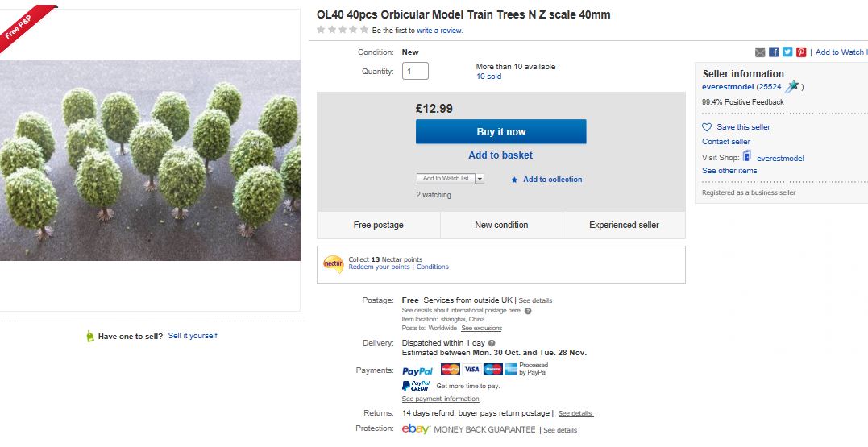Share listing via email icon
This screenshot has height=447, width=868.
(x=760, y=52)
